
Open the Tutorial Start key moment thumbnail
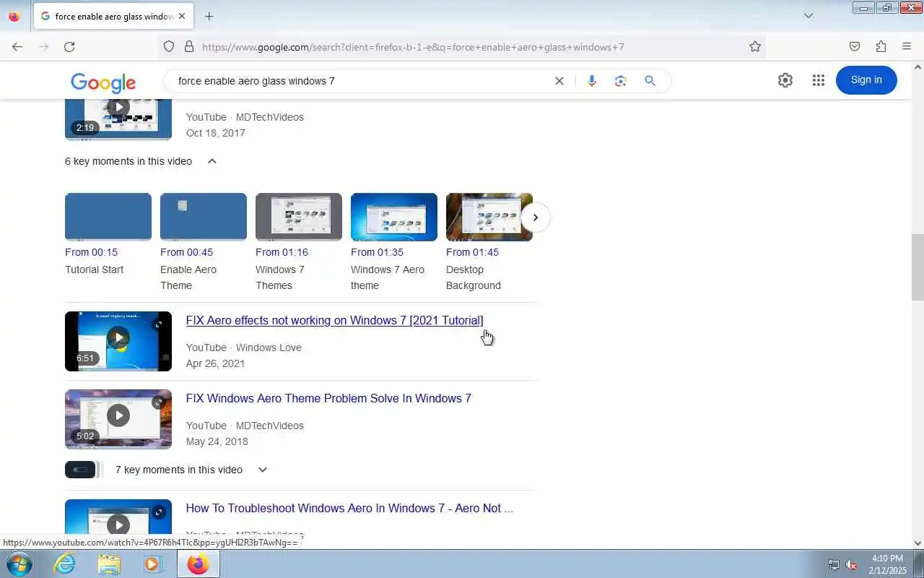coord(108,217)
